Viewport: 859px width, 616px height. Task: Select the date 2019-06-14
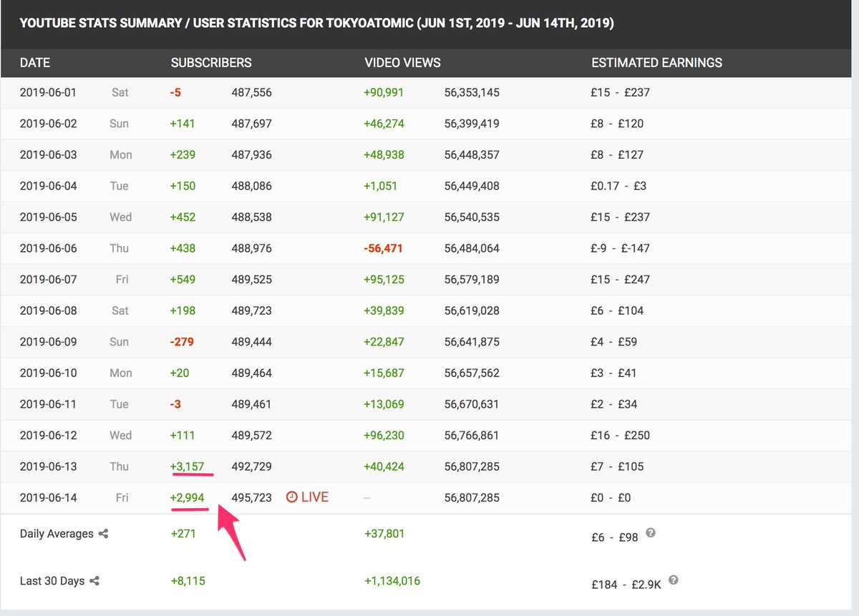pyautogui.click(x=48, y=497)
